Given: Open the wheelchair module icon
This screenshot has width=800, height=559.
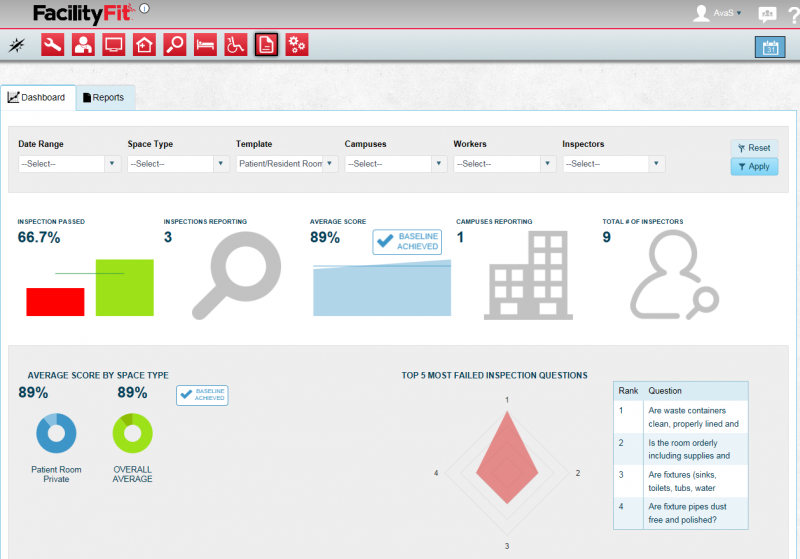Looking at the screenshot, I should click(236, 45).
